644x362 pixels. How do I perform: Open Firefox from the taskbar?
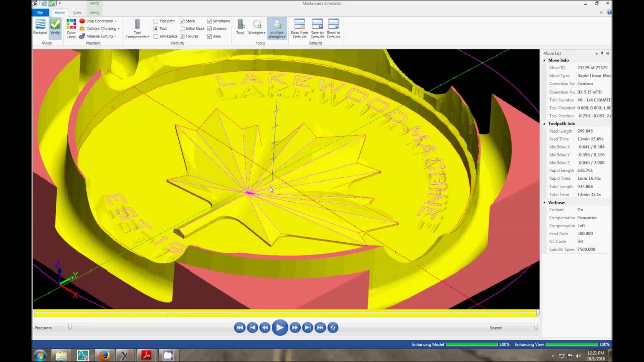[104, 355]
